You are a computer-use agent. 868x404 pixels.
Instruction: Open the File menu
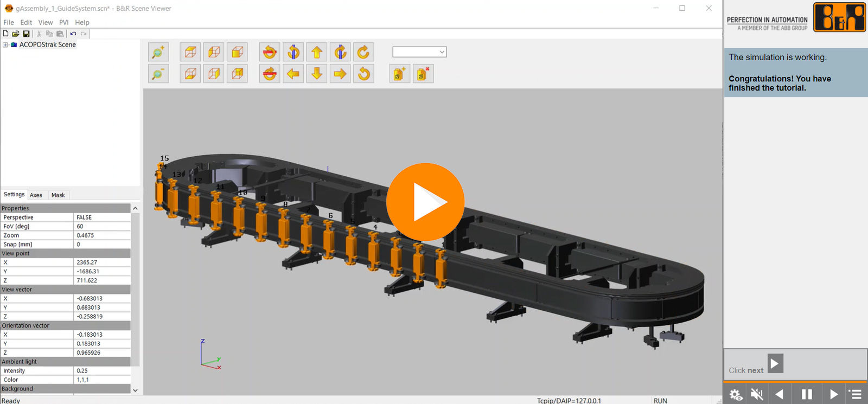(x=9, y=22)
